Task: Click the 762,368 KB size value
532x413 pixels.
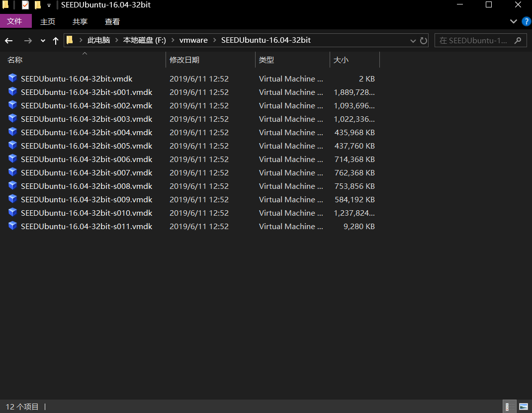Action: tap(355, 173)
